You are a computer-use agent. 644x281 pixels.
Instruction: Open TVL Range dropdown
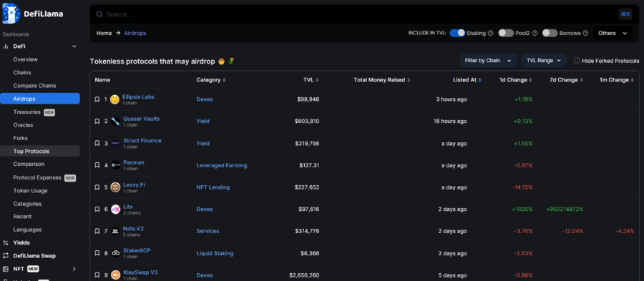(x=544, y=61)
